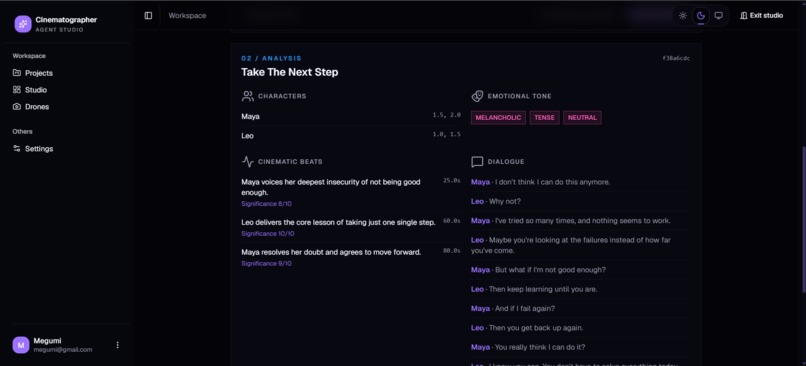Select the TENSE tone tag

pos(544,118)
